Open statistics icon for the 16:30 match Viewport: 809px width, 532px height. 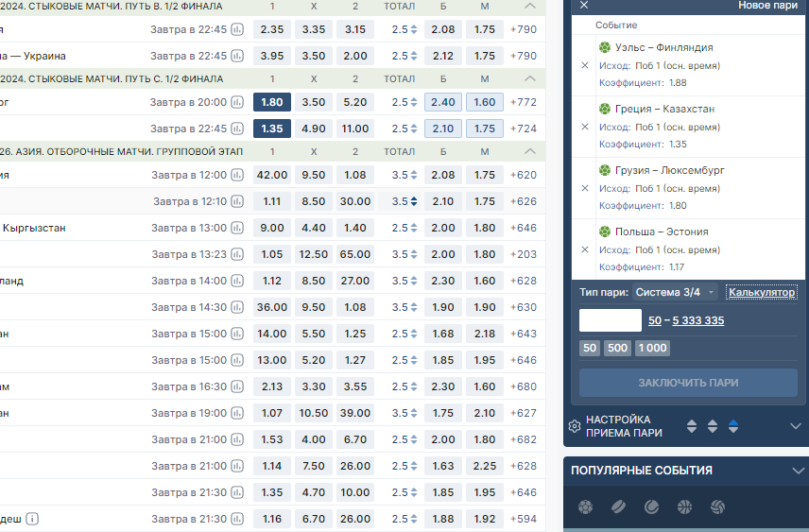coord(237,386)
